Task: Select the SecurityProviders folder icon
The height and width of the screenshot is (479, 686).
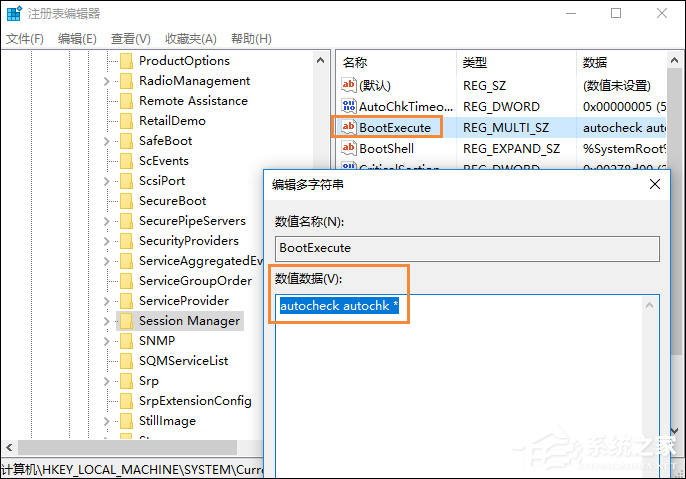Action: tap(126, 241)
